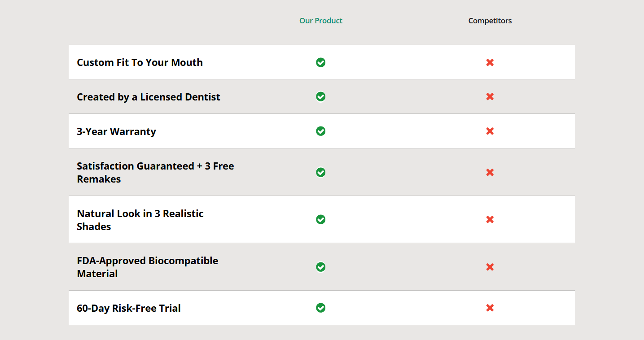Click red X for Natural Look row
This screenshot has width=644, height=340.
pyautogui.click(x=490, y=219)
